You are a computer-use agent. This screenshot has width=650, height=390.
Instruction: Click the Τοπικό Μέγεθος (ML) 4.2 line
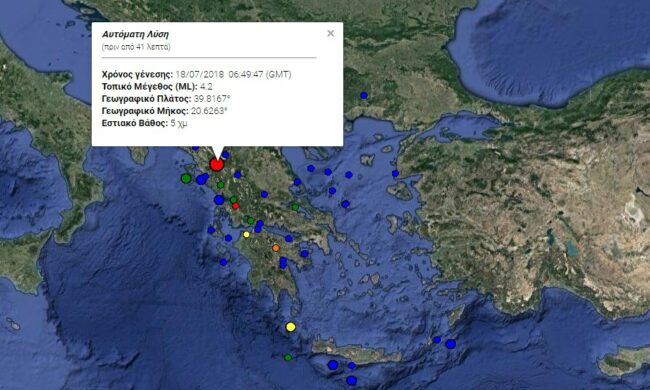click(157, 87)
